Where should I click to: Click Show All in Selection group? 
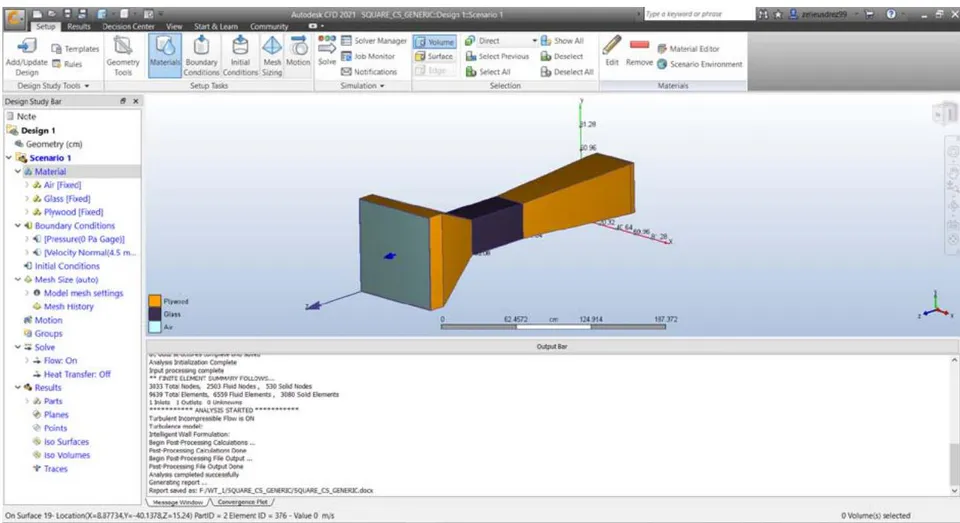562,40
